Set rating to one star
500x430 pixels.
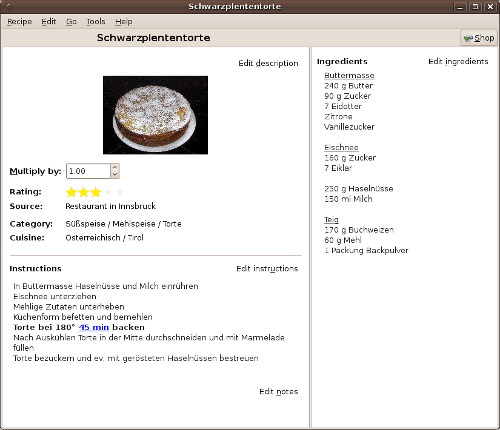71,192
